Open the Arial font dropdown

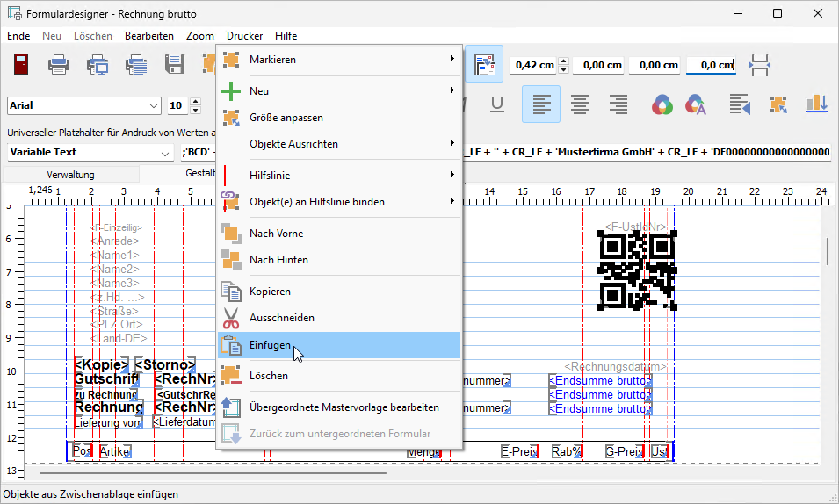(x=155, y=105)
